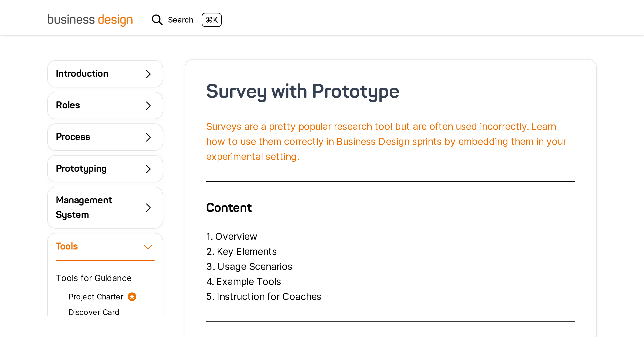Click the search magnifier icon
This screenshot has height=337, width=644.
click(157, 20)
